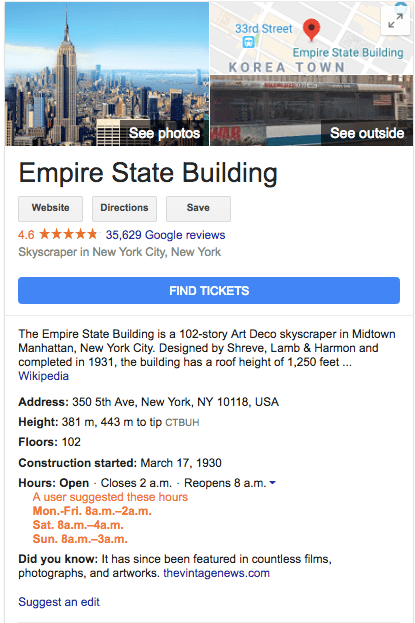
Task: Click the 4.6 rating score
Action: (26, 235)
